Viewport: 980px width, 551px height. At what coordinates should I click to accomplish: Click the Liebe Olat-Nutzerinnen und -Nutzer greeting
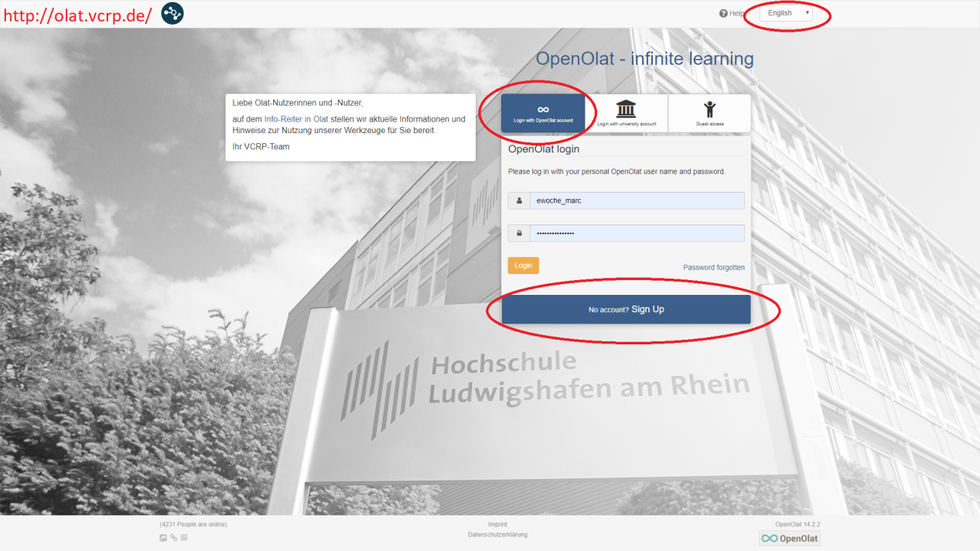click(298, 103)
